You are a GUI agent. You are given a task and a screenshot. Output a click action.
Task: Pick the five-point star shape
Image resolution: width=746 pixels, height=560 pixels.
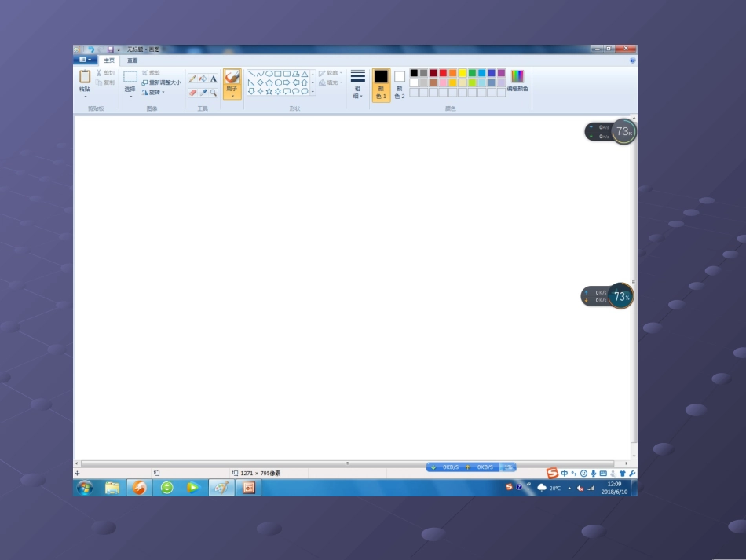click(269, 91)
